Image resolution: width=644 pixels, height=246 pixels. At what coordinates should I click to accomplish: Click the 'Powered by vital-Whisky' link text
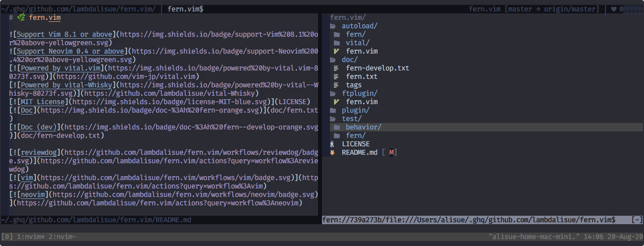(66, 85)
